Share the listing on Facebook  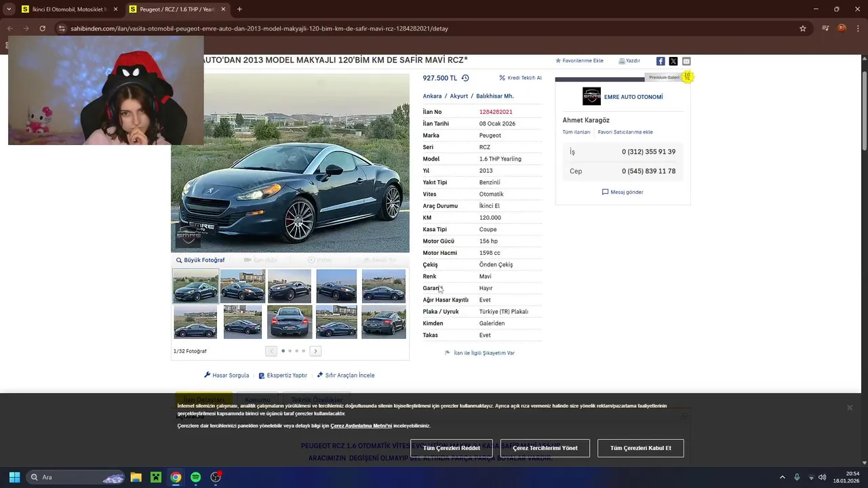[660, 61]
